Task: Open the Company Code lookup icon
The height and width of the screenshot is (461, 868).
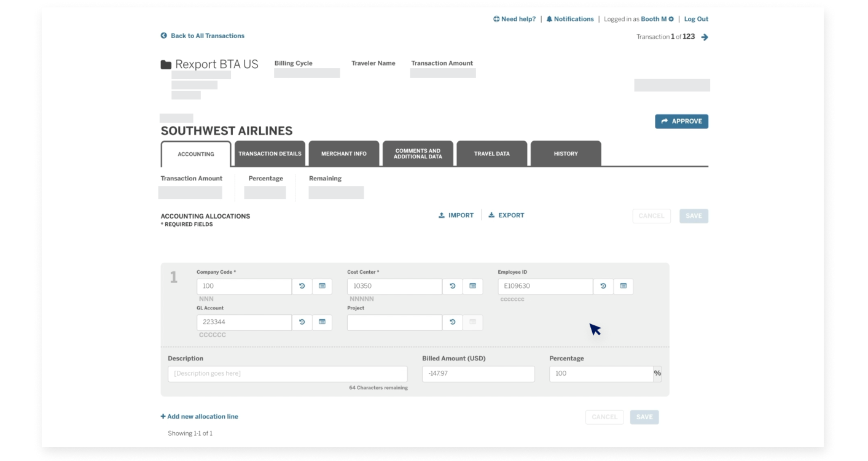Action: 323,286
